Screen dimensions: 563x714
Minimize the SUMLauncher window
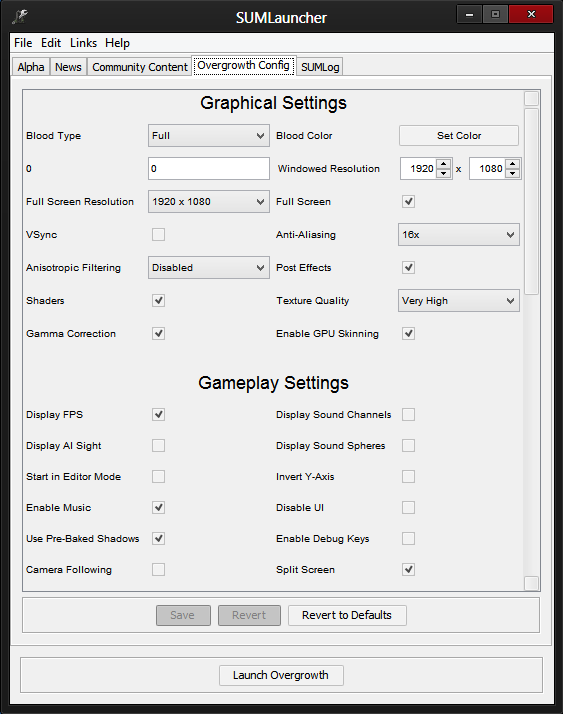470,15
